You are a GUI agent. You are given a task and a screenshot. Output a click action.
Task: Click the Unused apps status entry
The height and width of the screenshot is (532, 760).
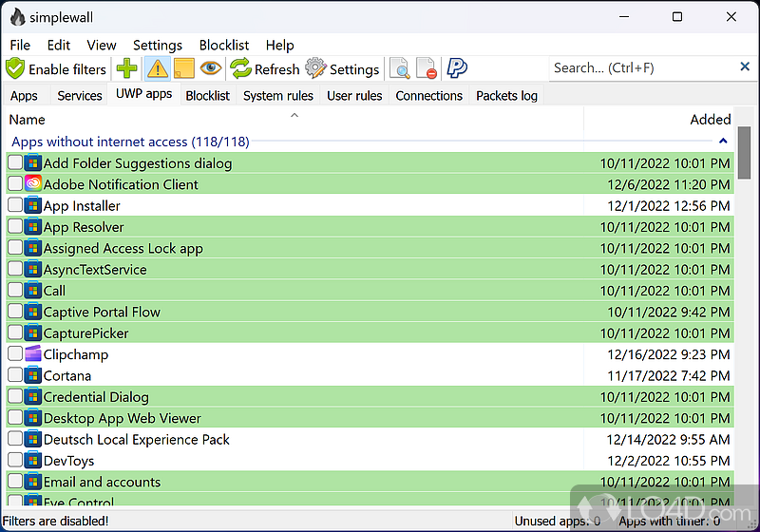tap(558, 521)
